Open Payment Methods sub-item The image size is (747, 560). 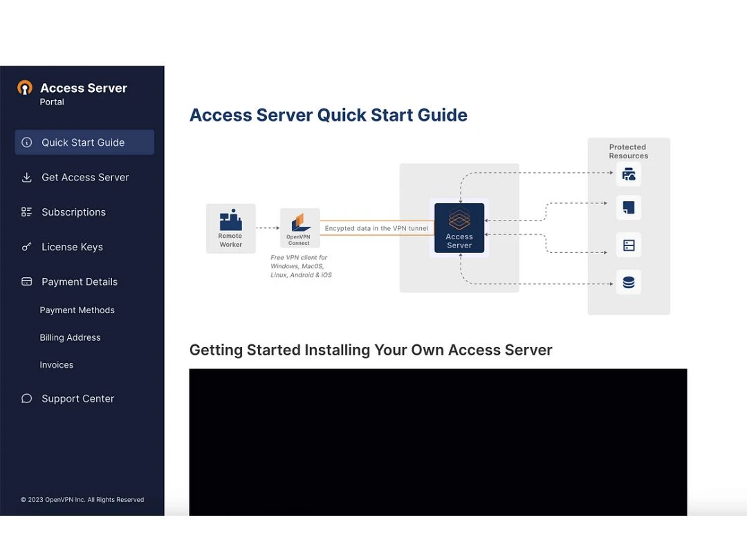(x=77, y=310)
